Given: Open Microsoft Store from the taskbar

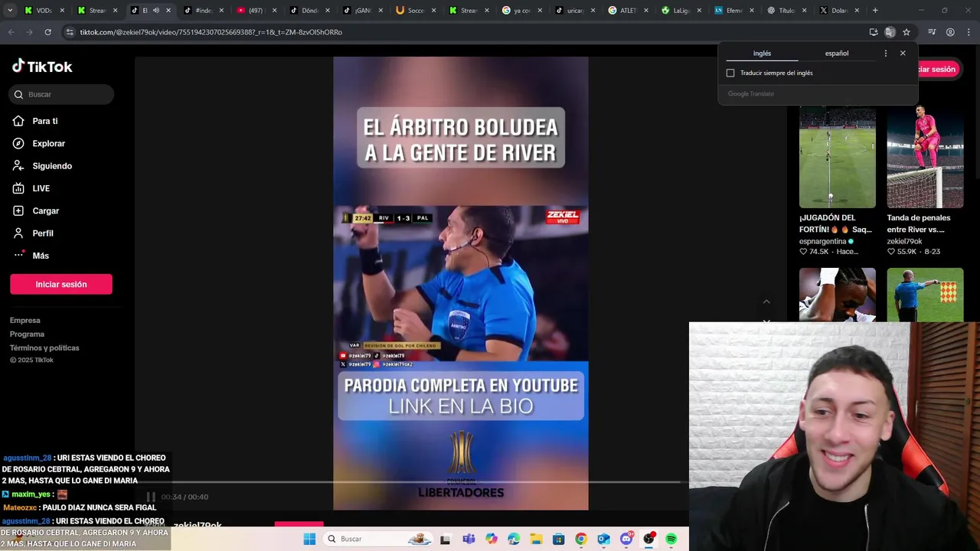Looking at the screenshot, I should coord(559,539).
